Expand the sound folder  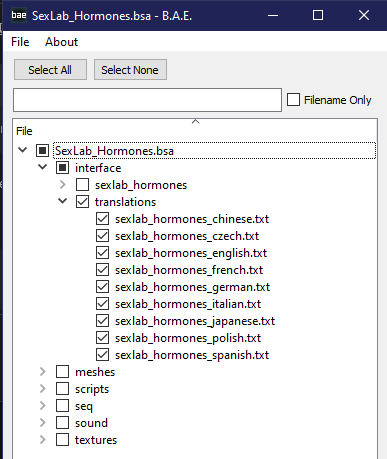click(43, 422)
